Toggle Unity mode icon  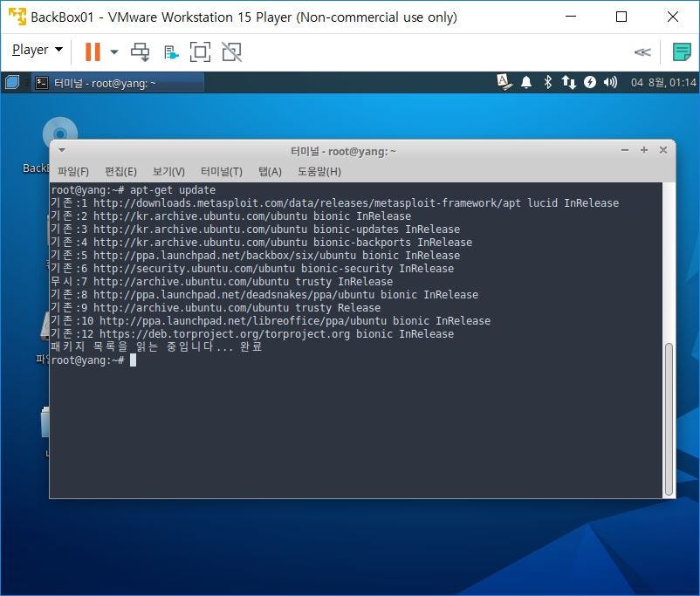(x=231, y=51)
